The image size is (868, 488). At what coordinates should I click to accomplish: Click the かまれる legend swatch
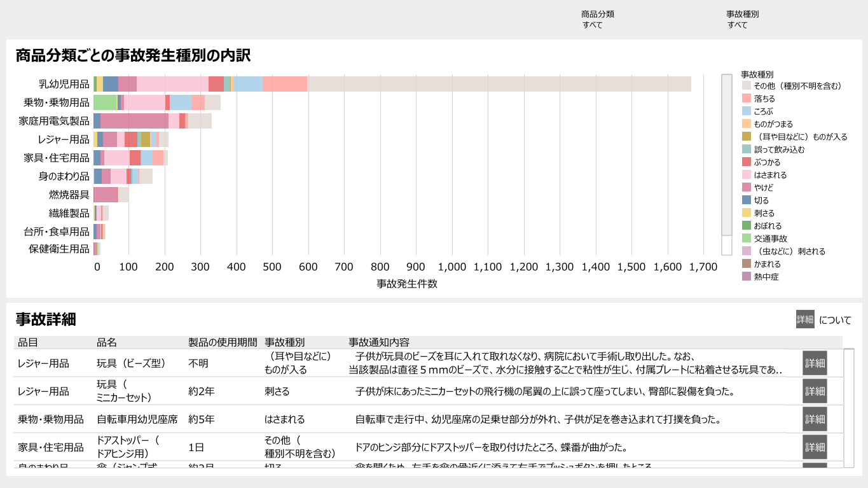click(747, 264)
